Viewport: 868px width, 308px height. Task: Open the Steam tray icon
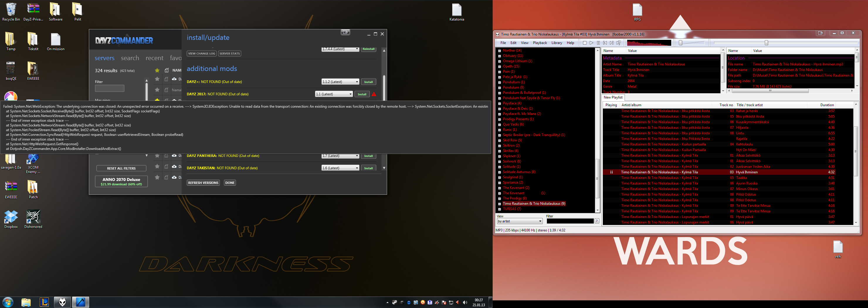395,302
